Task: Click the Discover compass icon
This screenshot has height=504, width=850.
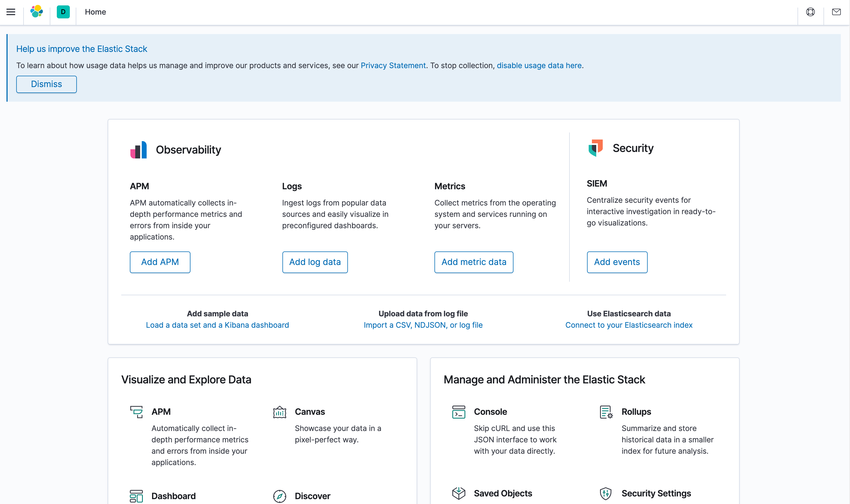Action: coord(280,496)
